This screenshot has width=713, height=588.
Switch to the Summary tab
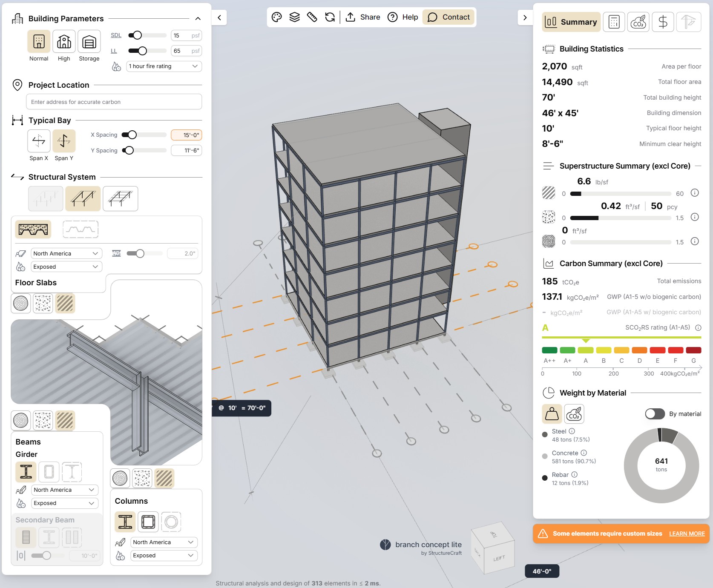point(571,22)
